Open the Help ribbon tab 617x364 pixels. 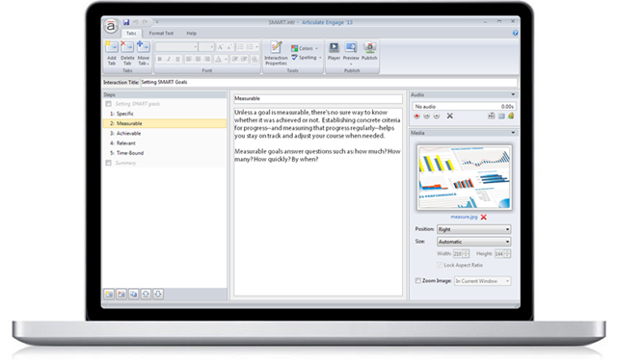[x=191, y=34]
